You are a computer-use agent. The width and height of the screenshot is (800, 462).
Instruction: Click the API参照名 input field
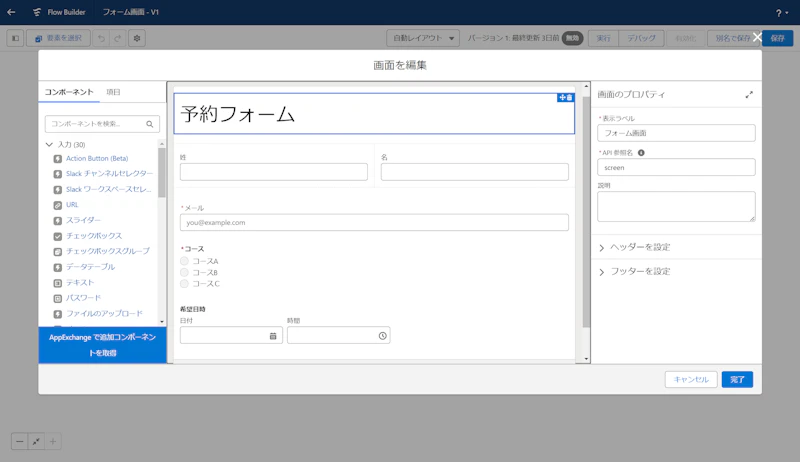point(676,167)
